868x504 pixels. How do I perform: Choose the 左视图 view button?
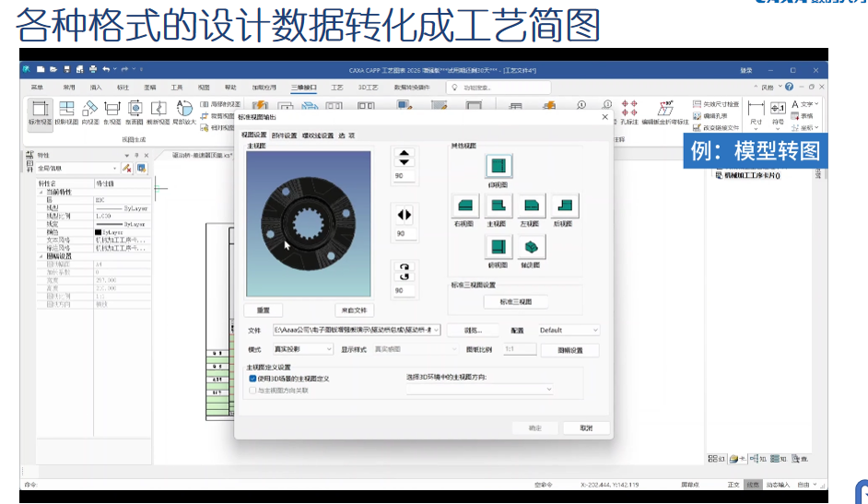532,205
